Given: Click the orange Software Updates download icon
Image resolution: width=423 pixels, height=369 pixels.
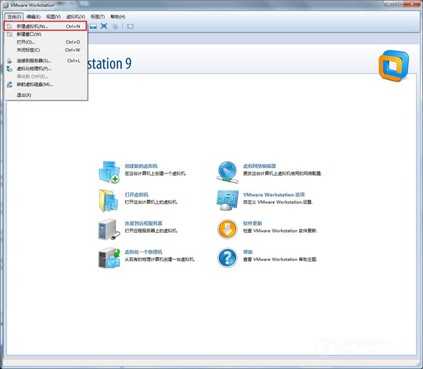Looking at the screenshot, I should click(x=227, y=229).
